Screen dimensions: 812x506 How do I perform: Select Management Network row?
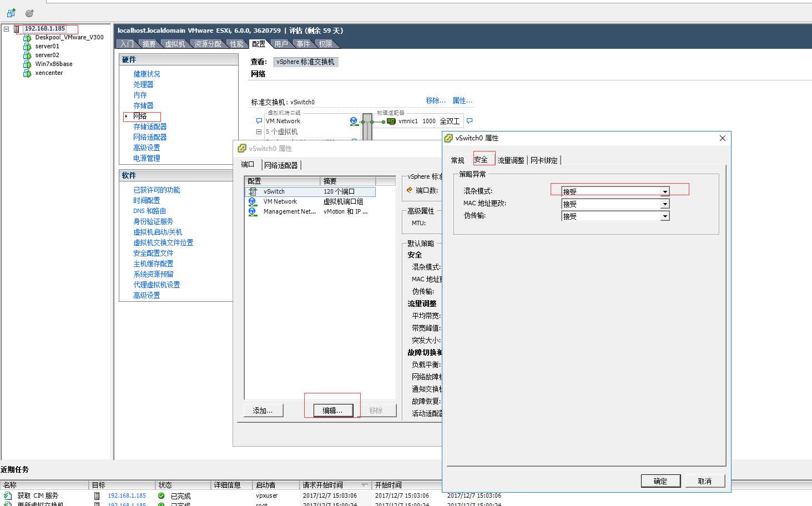tap(310, 211)
